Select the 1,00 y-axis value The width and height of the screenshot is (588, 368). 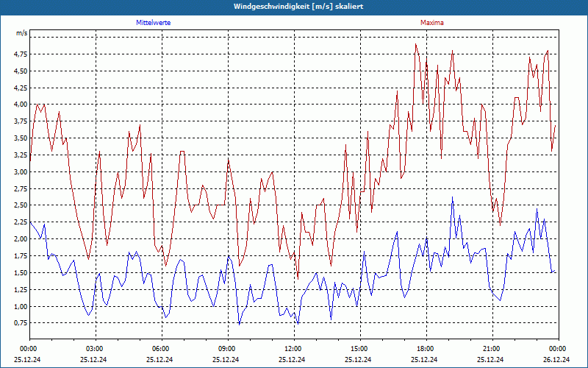click(x=21, y=306)
